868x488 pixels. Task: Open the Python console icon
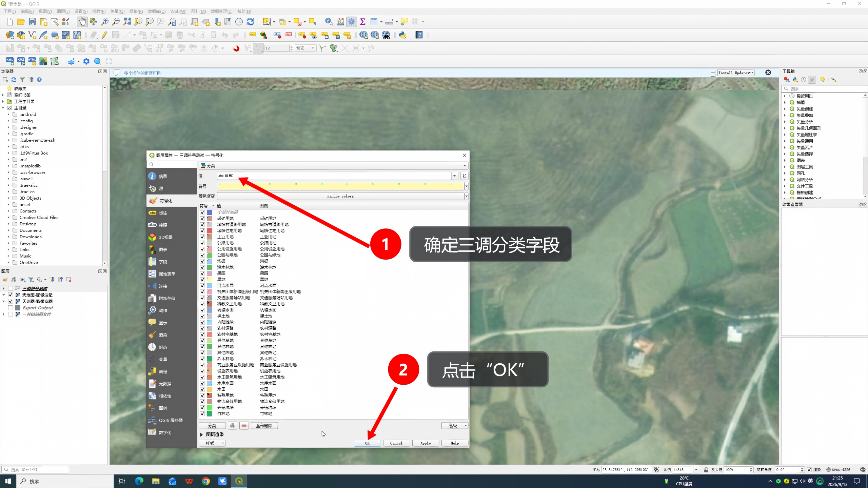[402, 35]
